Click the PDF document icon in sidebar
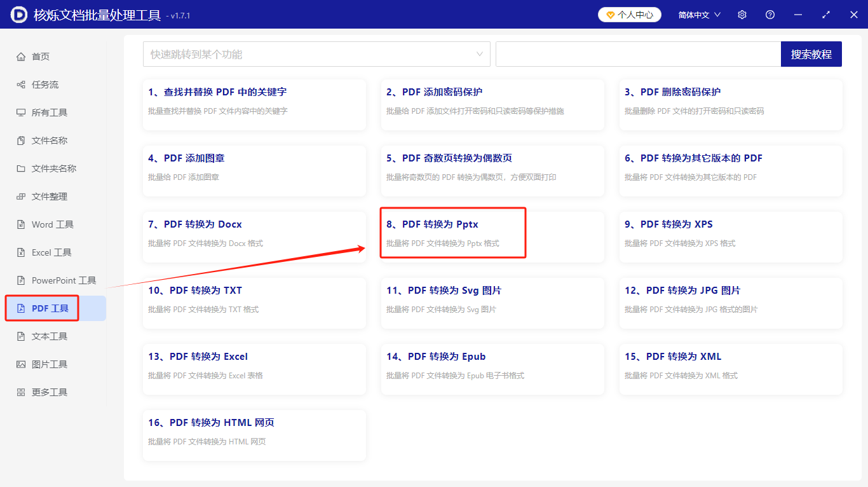Viewport: 868px width, 487px height. (21, 308)
